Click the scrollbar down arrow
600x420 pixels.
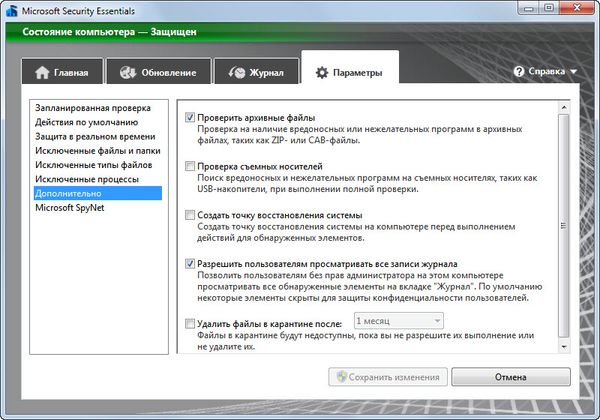point(564,347)
